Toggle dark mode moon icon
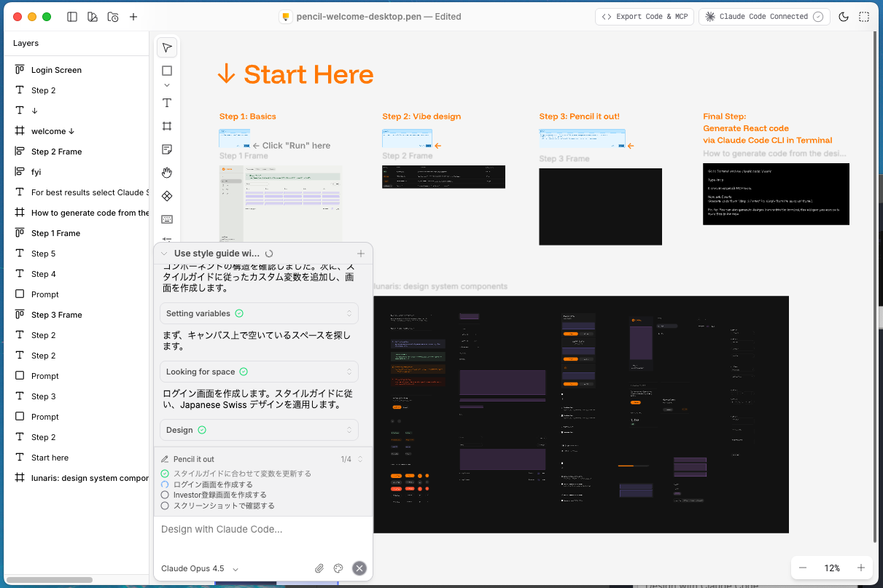The width and height of the screenshot is (883, 588). 844,17
